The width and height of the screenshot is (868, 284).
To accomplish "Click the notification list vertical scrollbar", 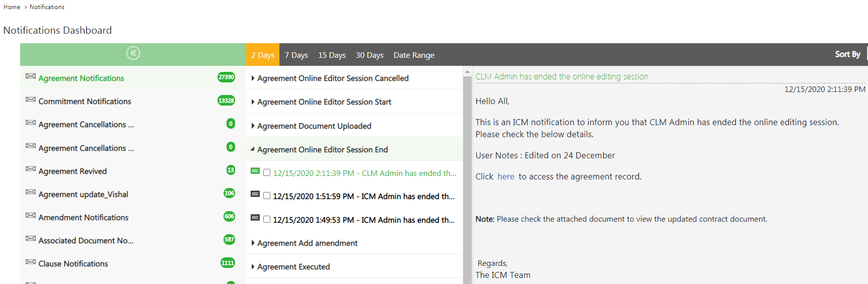I will pyautogui.click(x=467, y=176).
